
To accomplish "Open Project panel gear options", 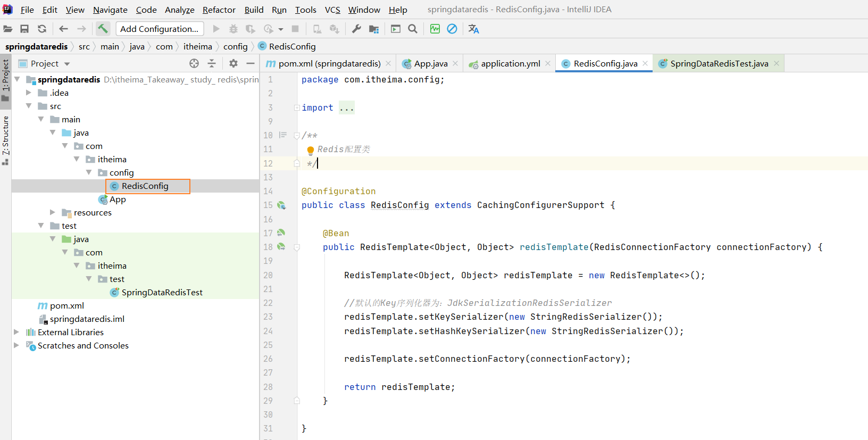I will click(233, 63).
